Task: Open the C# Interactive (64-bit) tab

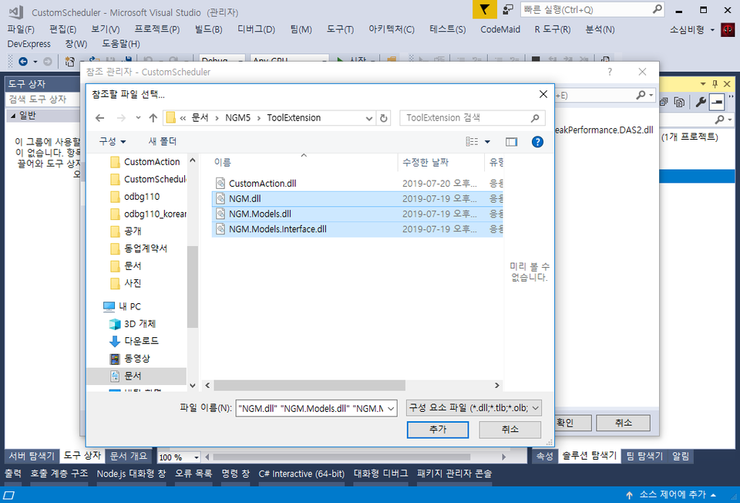Action: tap(301, 474)
